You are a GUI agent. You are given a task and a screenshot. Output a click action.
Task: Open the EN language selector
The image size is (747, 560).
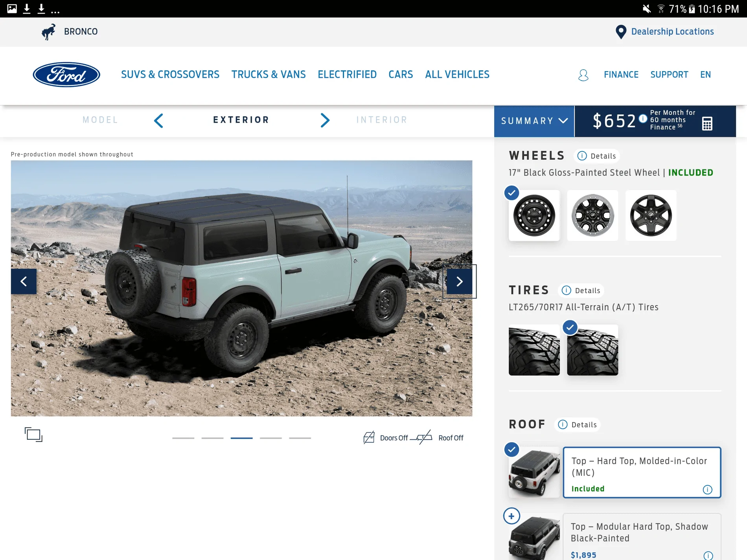pos(705,75)
